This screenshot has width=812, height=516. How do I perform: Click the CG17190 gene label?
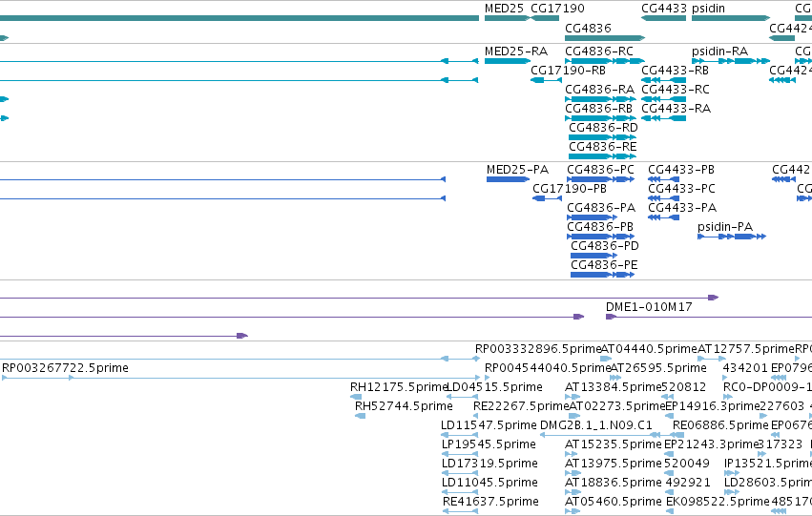(x=557, y=9)
